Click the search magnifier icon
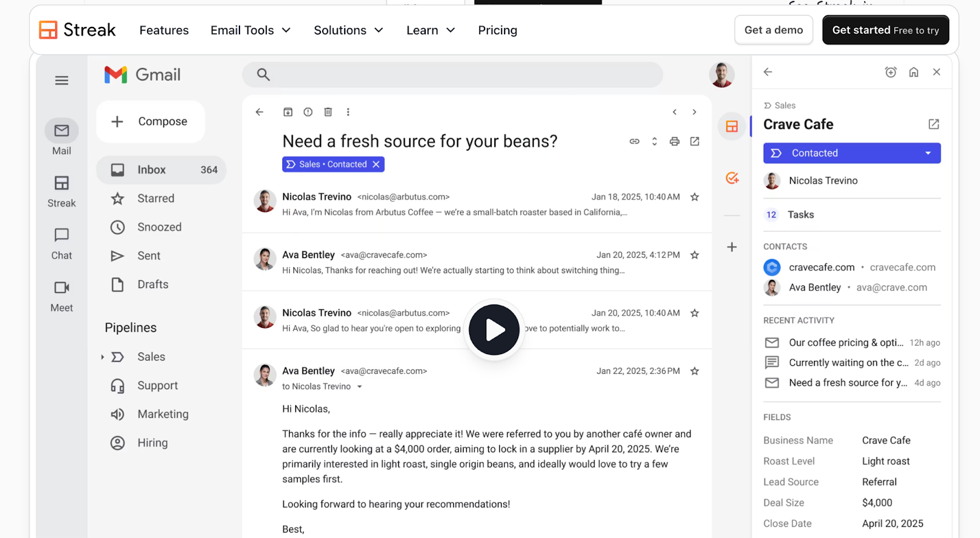Image resolution: width=980 pixels, height=538 pixels. click(263, 75)
